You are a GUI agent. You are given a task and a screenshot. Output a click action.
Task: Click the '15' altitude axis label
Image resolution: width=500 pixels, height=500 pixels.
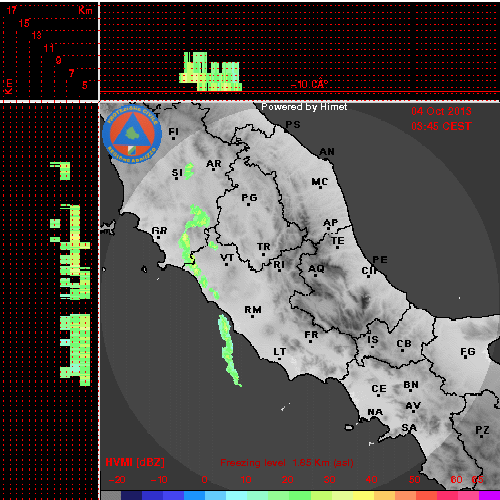24,23
